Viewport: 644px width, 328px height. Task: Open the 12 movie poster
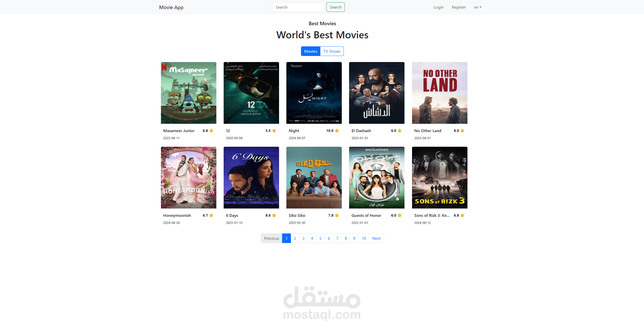tap(251, 93)
